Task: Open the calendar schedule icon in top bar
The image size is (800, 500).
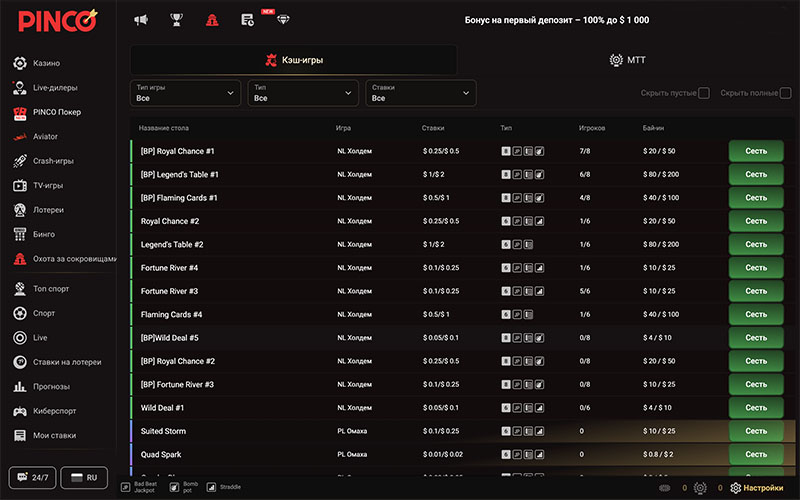Action: (247, 20)
